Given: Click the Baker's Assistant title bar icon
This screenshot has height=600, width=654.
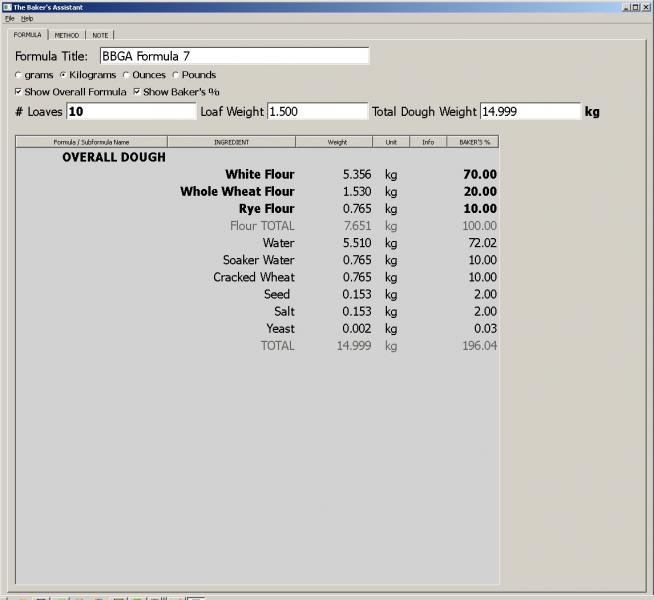Looking at the screenshot, I should (x=6, y=6).
